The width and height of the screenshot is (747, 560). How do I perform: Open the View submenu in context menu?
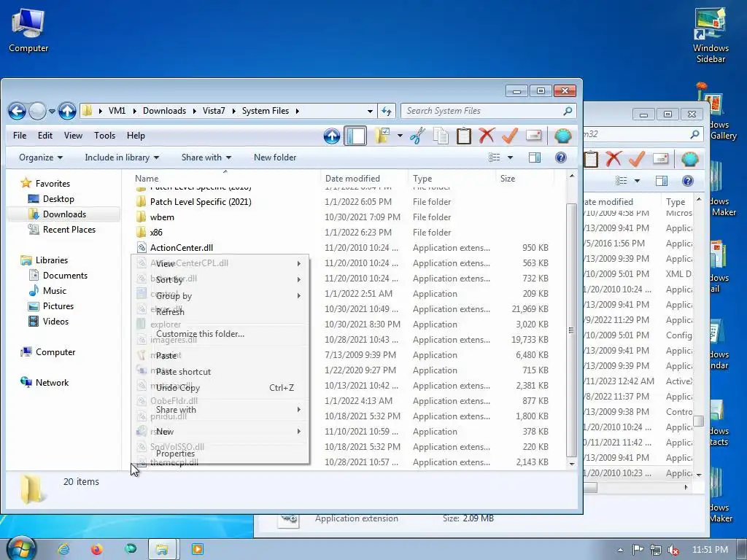coord(220,264)
